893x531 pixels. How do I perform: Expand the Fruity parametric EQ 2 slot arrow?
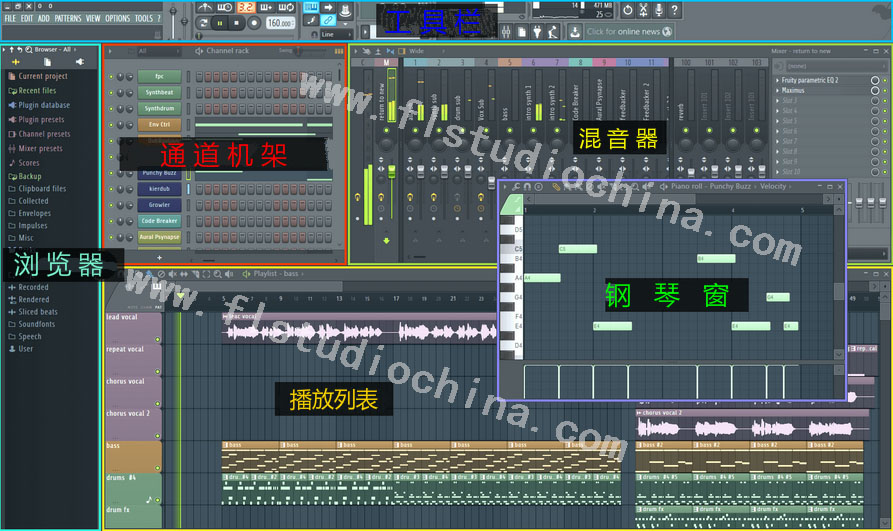pos(778,80)
